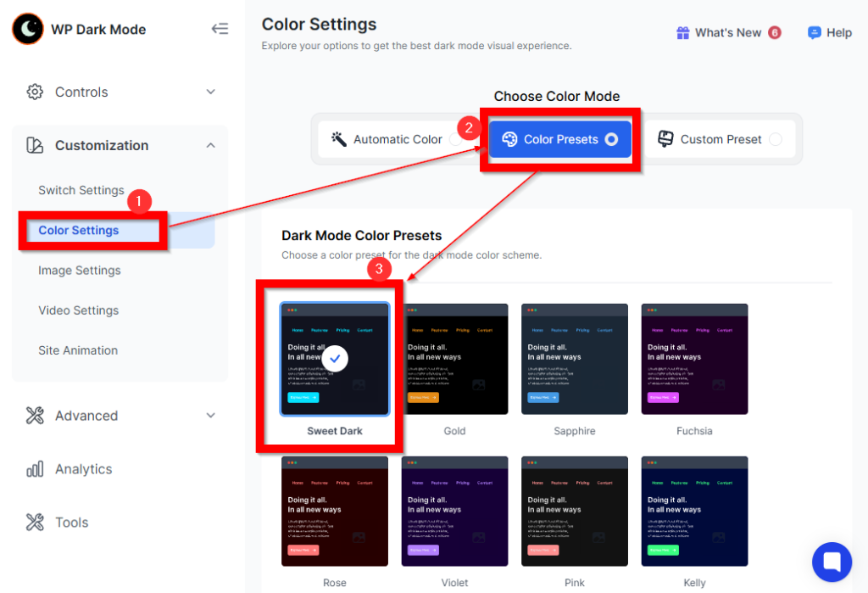The height and width of the screenshot is (593, 868).
Task: Select the Automatic Color radio circle
Action: (455, 140)
